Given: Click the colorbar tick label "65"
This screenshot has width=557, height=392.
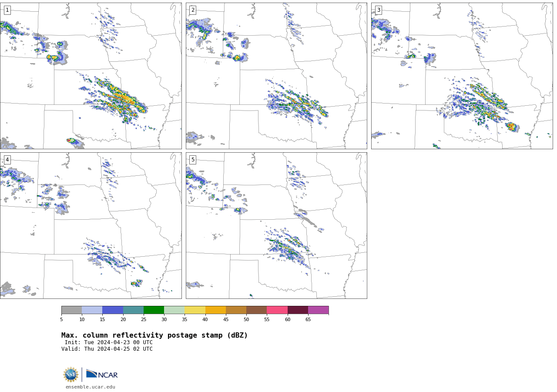Looking at the screenshot, I should coord(308,320).
